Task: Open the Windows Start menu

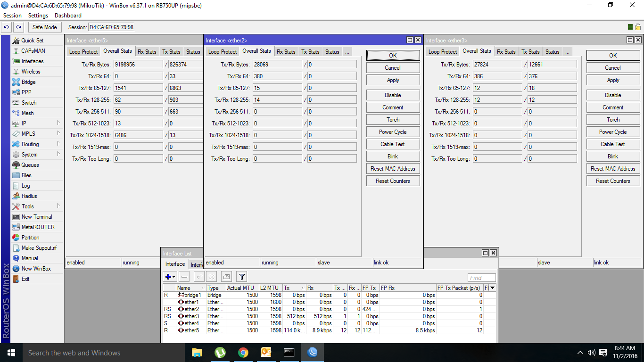Action: pyautogui.click(x=11, y=353)
